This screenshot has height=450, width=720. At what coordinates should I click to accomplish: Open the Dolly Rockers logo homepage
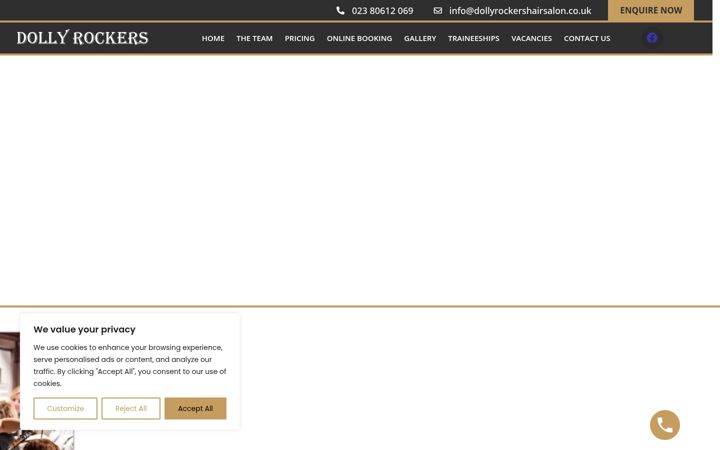click(82, 38)
